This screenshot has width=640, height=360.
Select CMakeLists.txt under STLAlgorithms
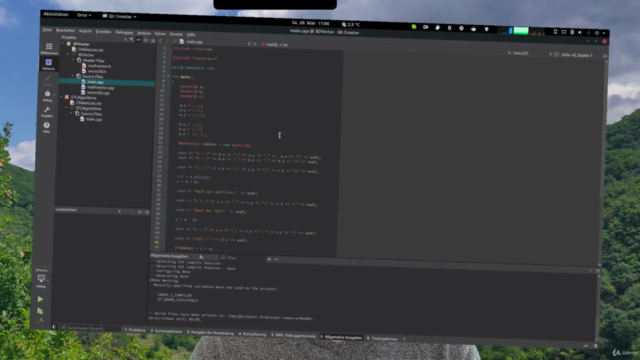click(x=88, y=103)
